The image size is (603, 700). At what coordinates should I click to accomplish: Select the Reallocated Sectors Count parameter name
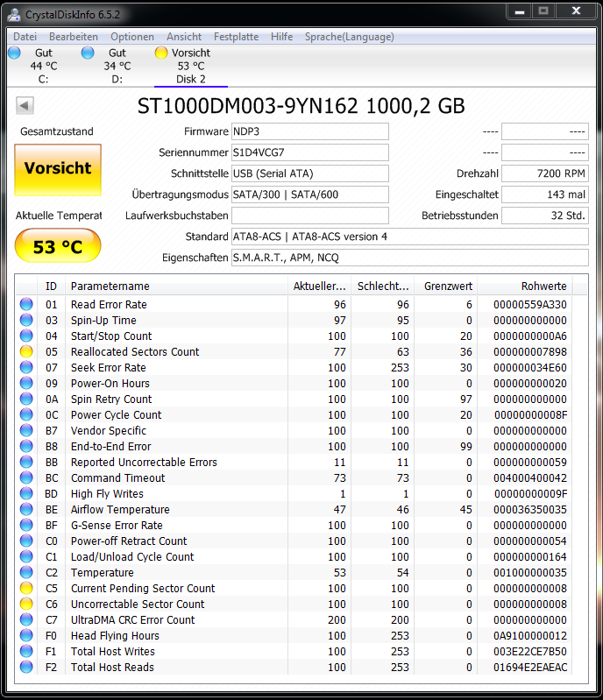135,352
